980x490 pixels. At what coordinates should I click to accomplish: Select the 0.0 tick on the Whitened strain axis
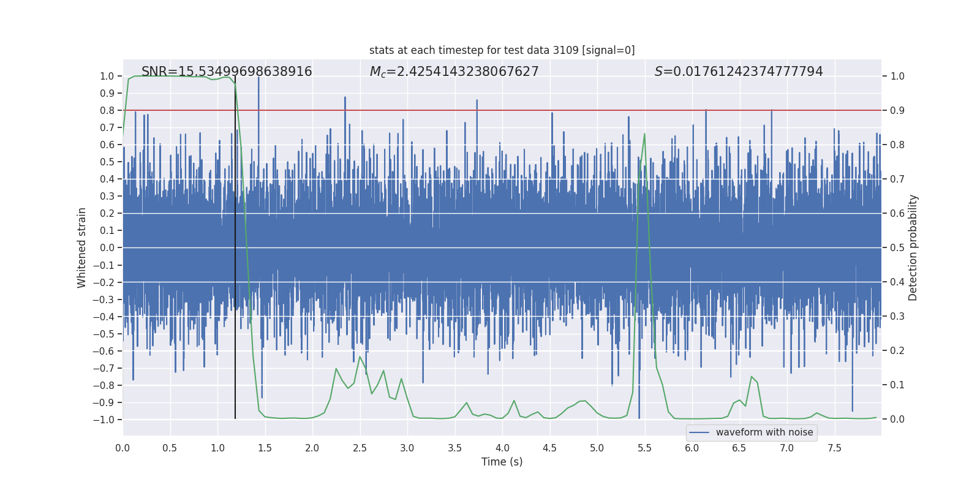pyautogui.click(x=107, y=247)
